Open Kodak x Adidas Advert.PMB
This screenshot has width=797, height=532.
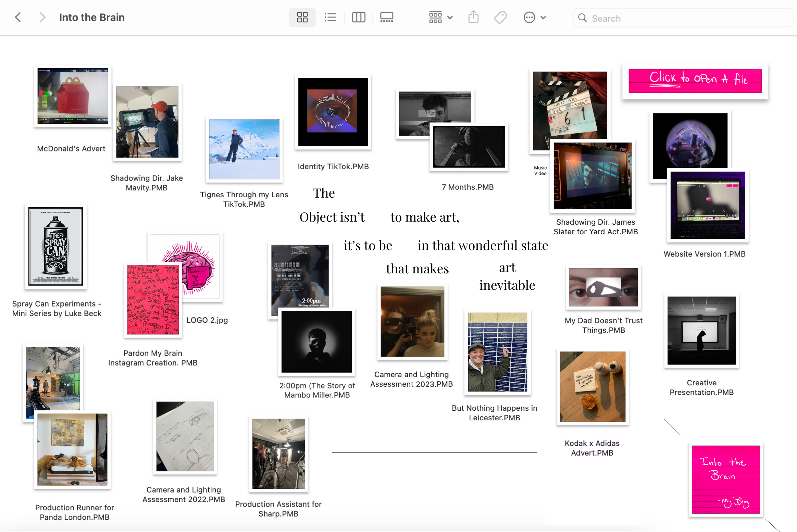[x=593, y=386]
